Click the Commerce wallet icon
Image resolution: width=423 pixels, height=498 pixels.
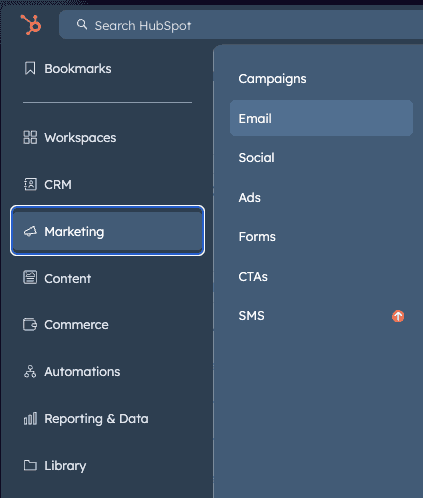[x=30, y=324]
